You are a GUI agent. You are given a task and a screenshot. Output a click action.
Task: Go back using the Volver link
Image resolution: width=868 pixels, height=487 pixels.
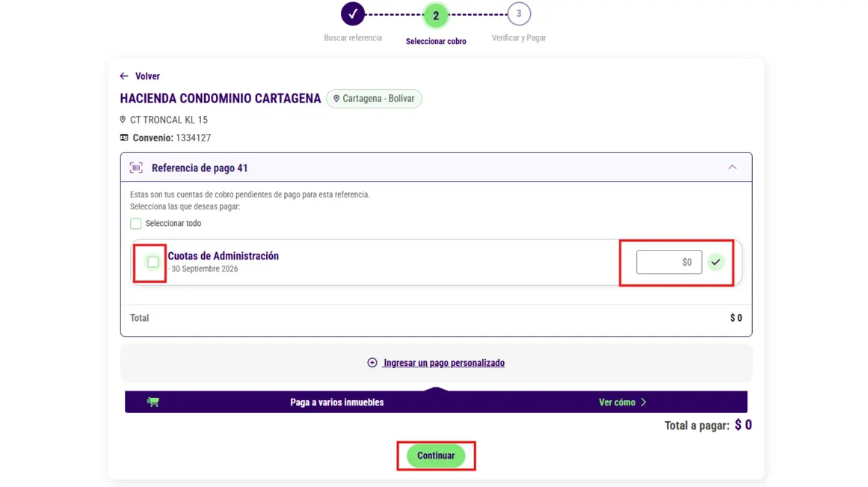click(x=147, y=76)
